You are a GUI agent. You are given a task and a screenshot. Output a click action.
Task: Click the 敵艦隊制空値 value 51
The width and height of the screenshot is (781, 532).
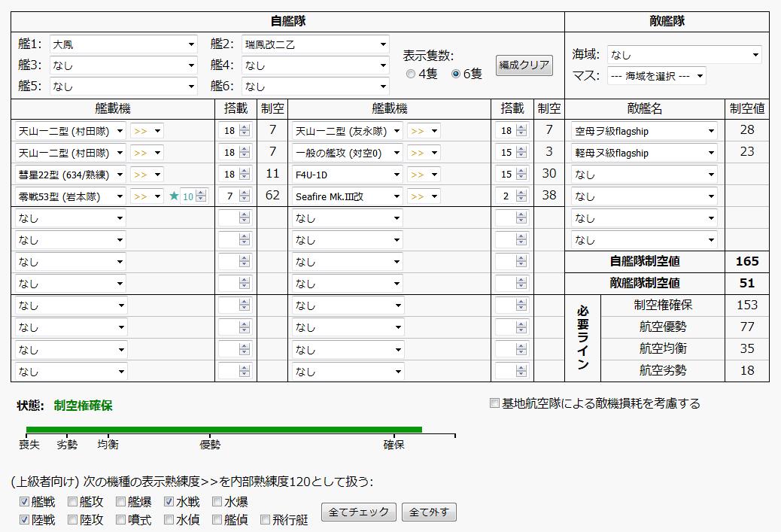[x=747, y=284]
